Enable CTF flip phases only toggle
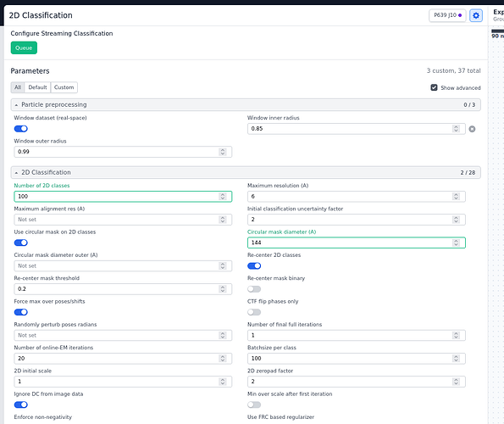The width and height of the screenshot is (504, 424). pos(254,312)
